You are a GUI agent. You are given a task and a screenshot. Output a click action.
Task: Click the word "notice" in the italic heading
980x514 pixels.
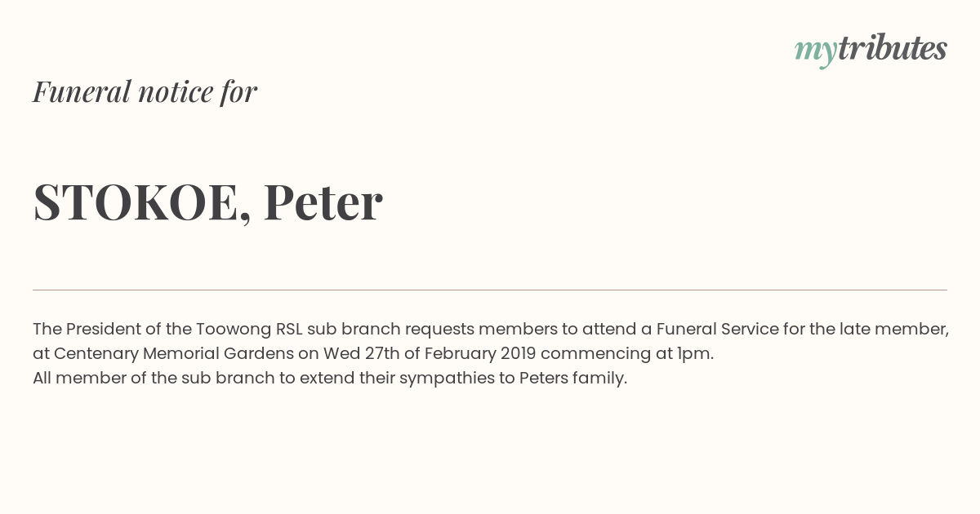point(176,92)
